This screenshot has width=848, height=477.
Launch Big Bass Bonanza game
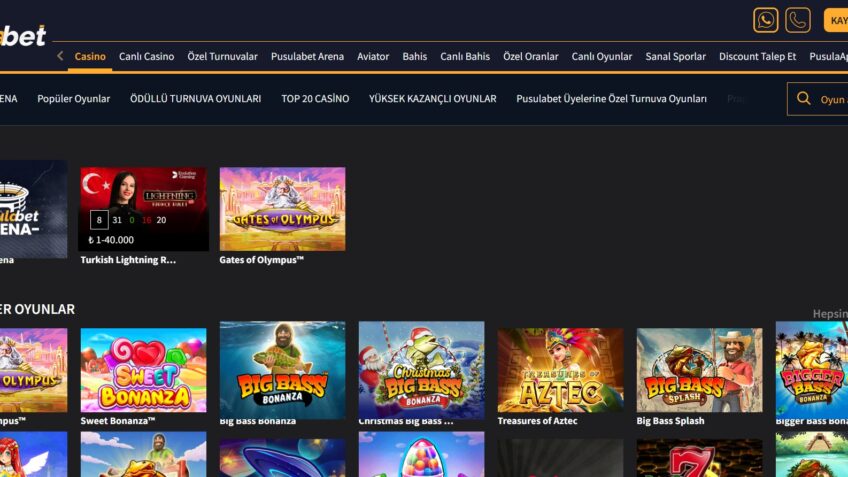pyautogui.click(x=282, y=370)
